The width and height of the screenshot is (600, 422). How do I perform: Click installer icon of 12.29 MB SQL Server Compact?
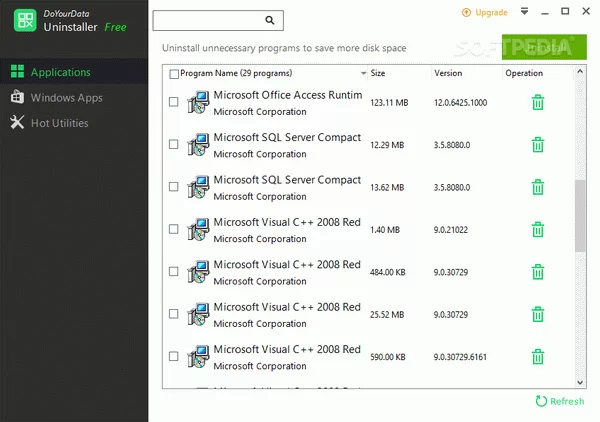pyautogui.click(x=198, y=145)
